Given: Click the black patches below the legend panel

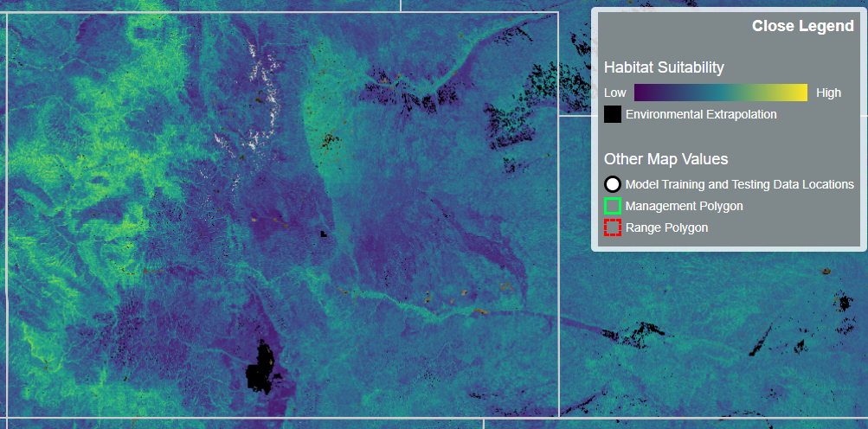Looking at the screenshot, I should pyautogui.click(x=636, y=330).
